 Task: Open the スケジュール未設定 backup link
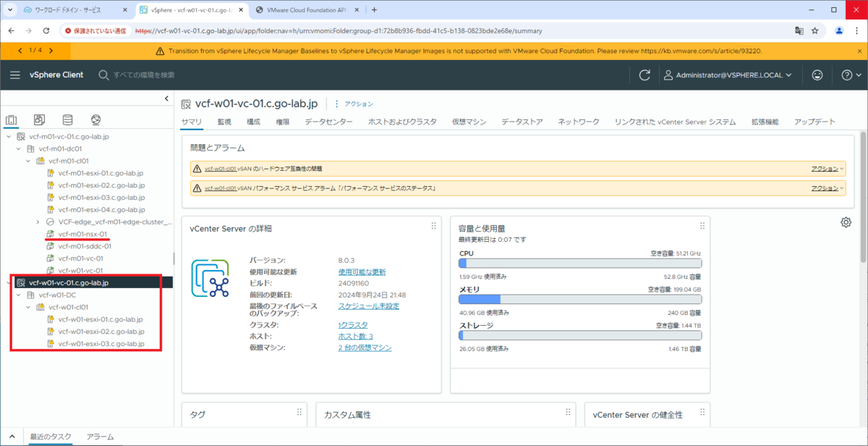369,306
